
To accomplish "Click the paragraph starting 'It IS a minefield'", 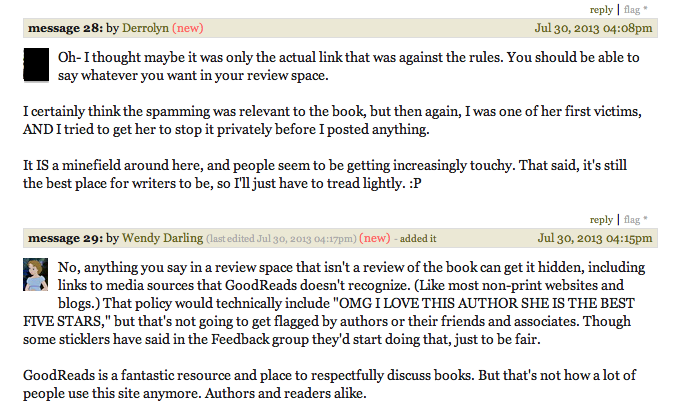I will click(325, 174).
